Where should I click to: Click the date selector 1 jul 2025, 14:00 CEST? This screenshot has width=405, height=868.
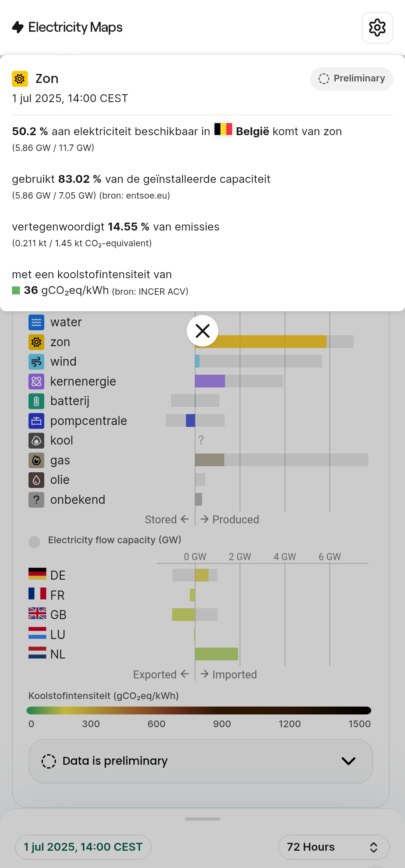click(x=83, y=847)
